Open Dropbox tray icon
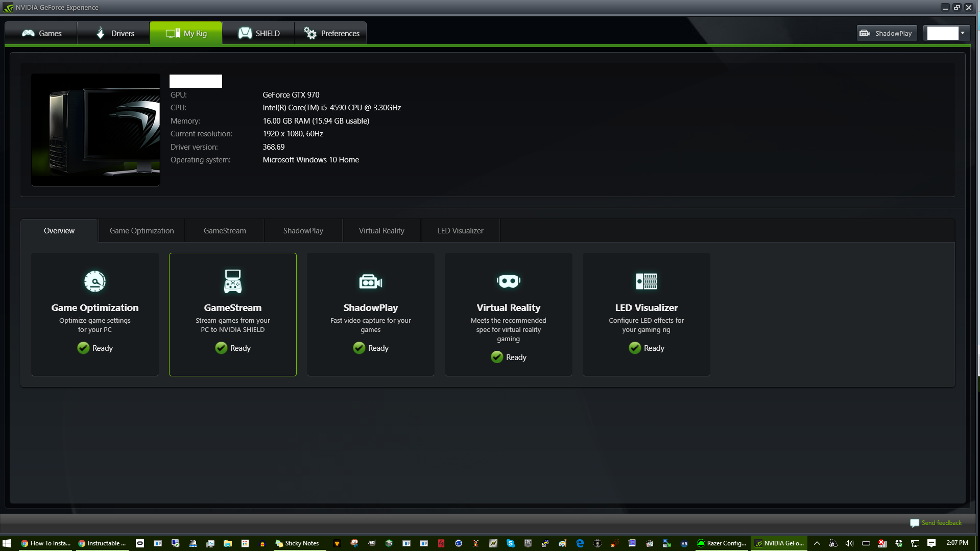 click(899, 543)
